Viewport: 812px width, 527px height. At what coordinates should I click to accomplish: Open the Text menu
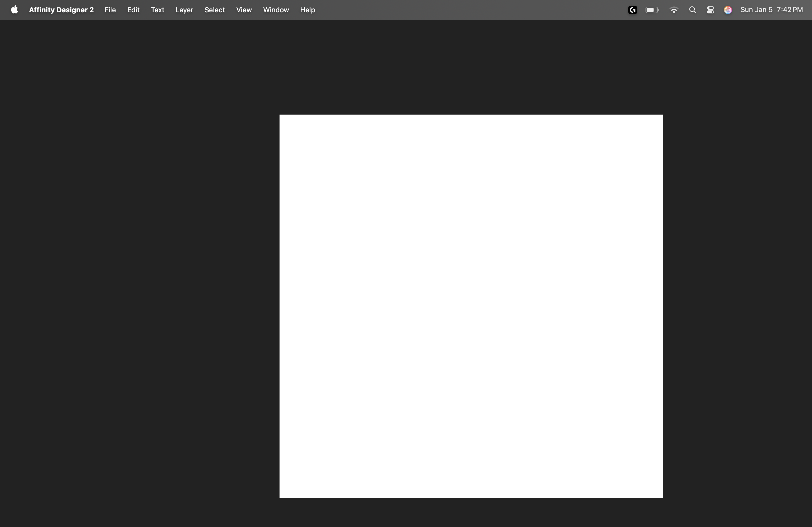pos(158,10)
